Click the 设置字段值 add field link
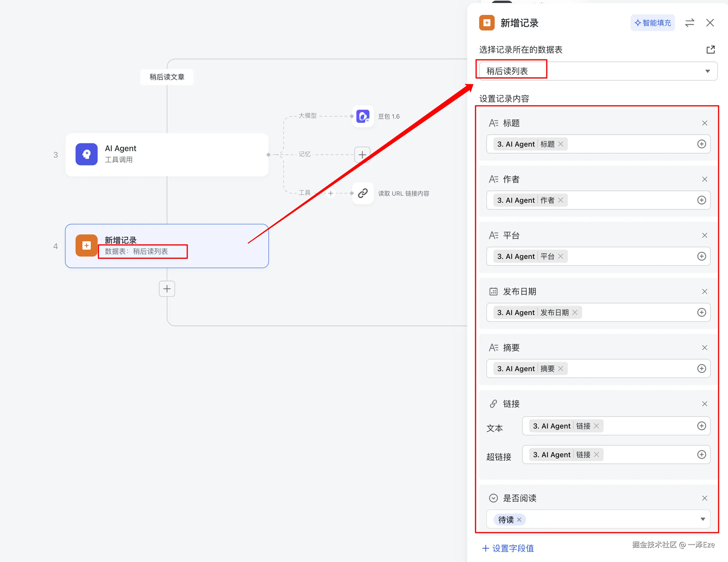Screen dimensions: 728x562 [x=508, y=548]
